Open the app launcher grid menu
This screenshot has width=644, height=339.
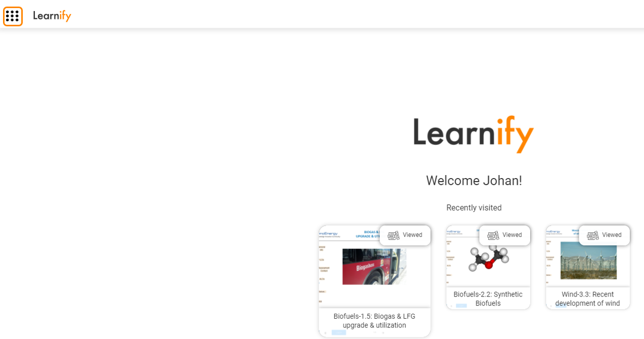(x=13, y=16)
